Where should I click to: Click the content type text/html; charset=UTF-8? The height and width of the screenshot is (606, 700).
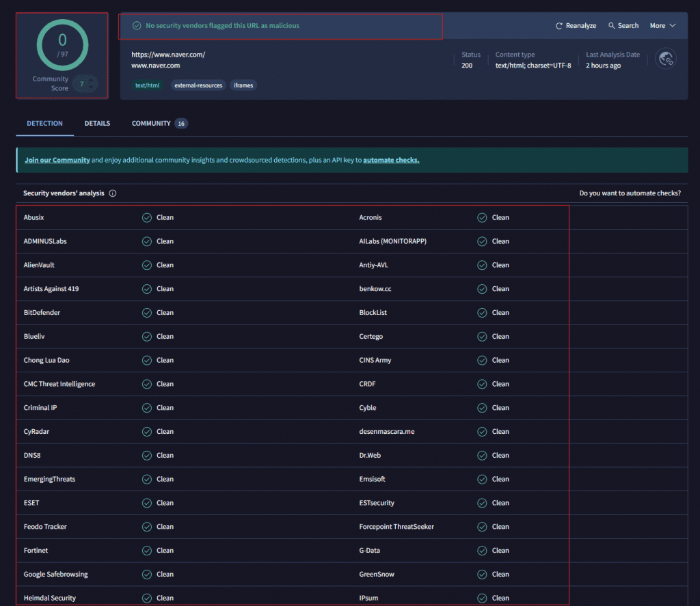[x=533, y=66]
